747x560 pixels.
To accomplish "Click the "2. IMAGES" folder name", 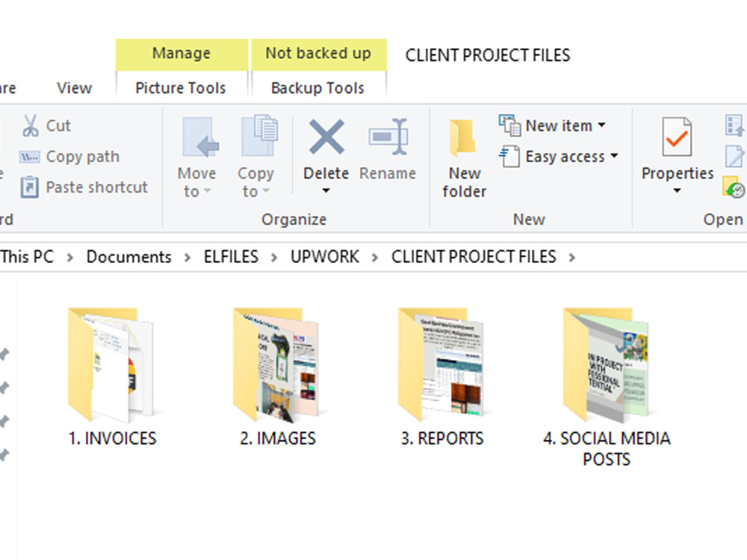I will click(278, 438).
